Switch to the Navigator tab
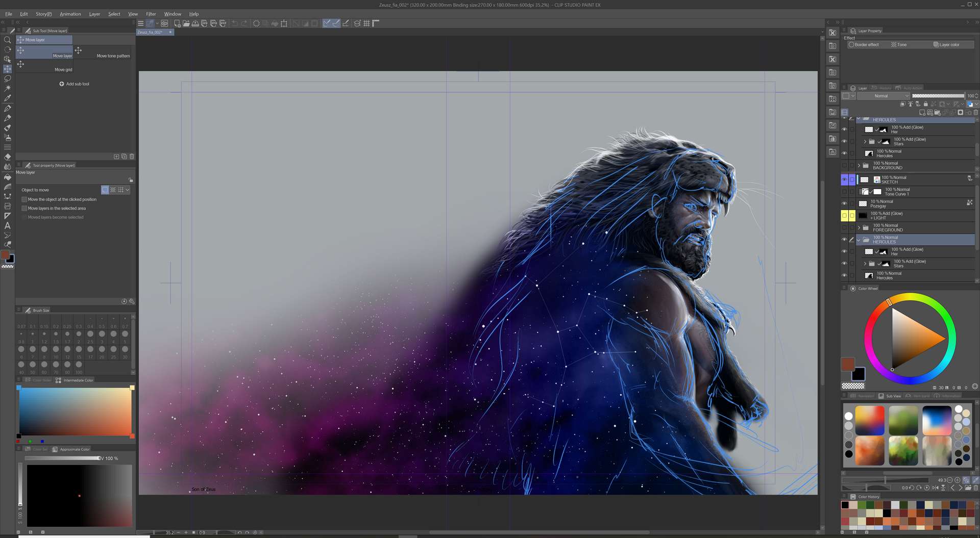 (x=862, y=396)
